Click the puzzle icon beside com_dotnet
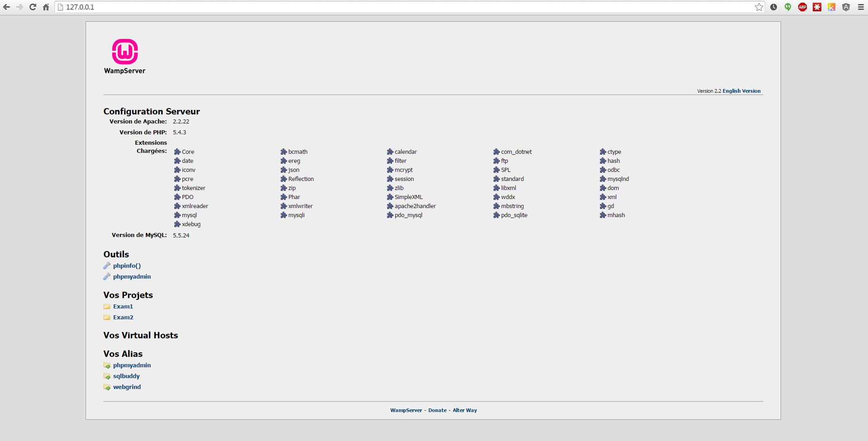 tap(497, 152)
